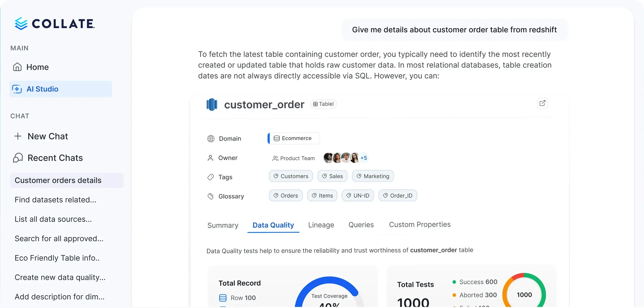This screenshot has width=644, height=308.
Task: Click the Recent Chats bubble icon
Action: tap(18, 158)
